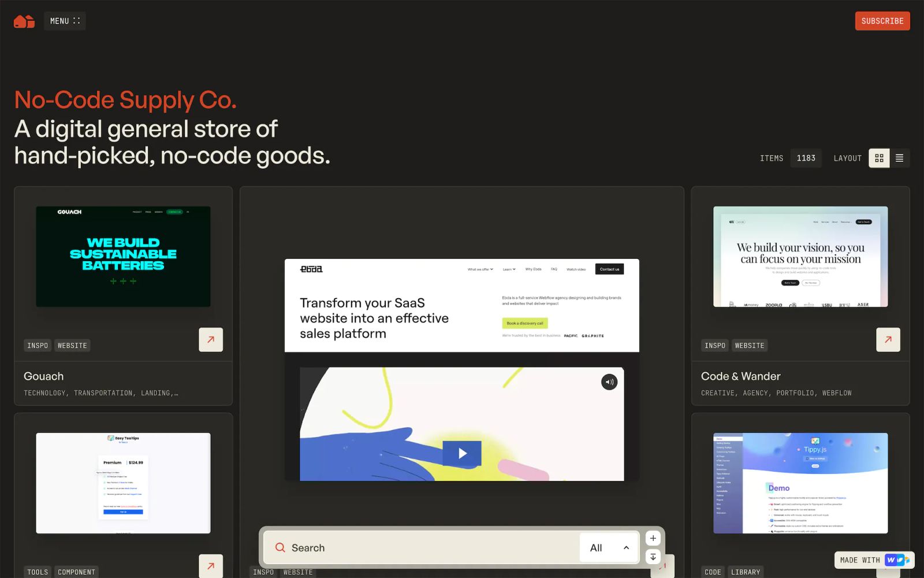Screen dimensions: 924x578
Task: Open the Tippy.js preview thumbnail
Action: click(x=800, y=483)
